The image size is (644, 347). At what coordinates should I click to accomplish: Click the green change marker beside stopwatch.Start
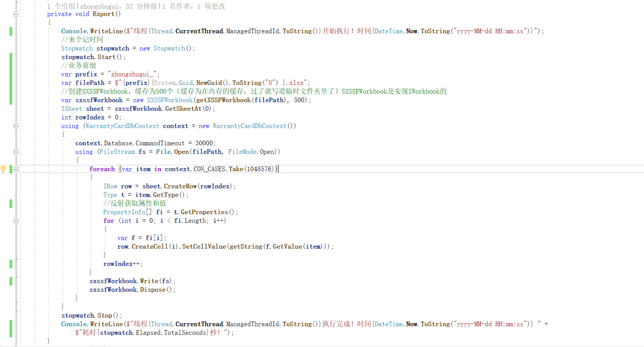11,57
